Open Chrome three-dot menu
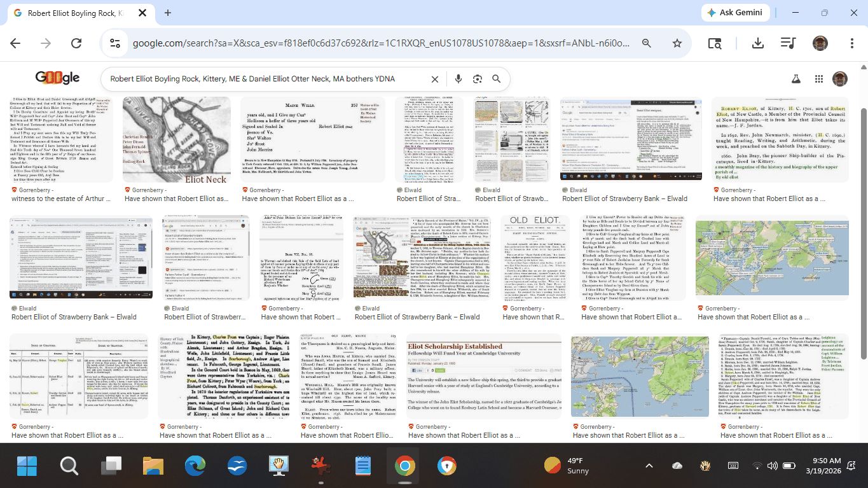This screenshot has width=868, height=488. coord(852,43)
